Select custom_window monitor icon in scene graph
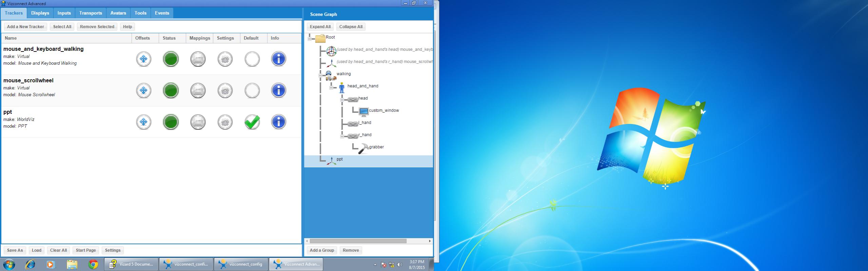The width and height of the screenshot is (868, 271). pos(364,111)
